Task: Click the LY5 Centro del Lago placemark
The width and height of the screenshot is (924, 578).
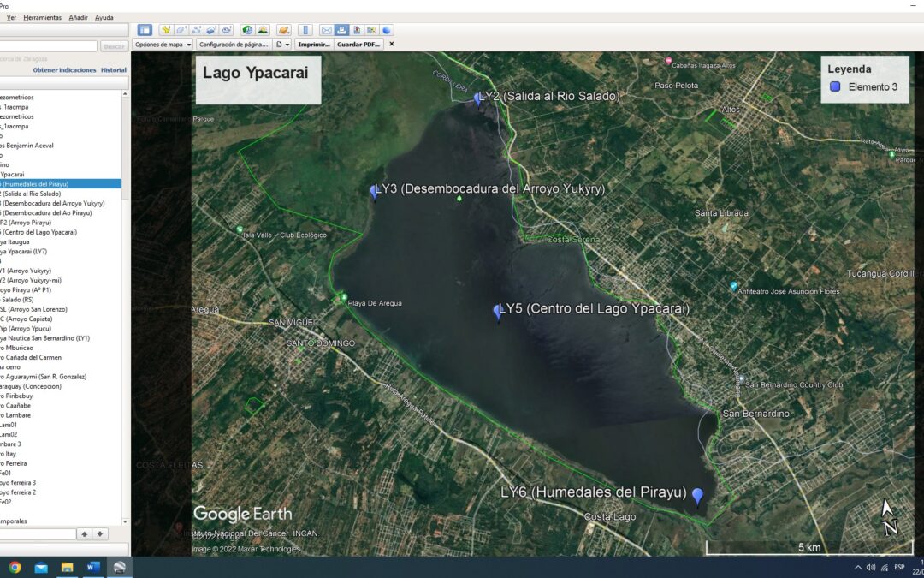Action: [497, 313]
